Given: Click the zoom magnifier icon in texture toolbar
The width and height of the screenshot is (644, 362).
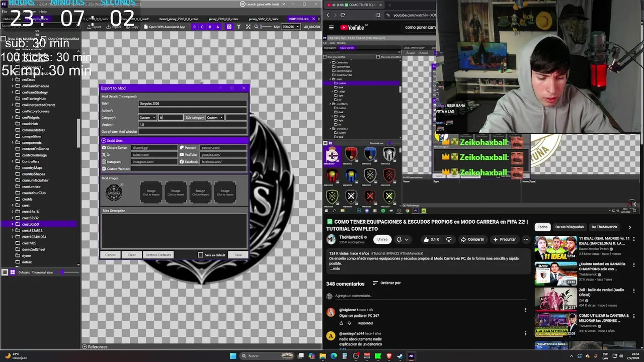Looking at the screenshot, I should 256,27.
